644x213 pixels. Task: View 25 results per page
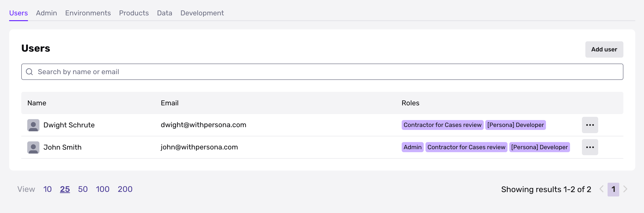65,189
